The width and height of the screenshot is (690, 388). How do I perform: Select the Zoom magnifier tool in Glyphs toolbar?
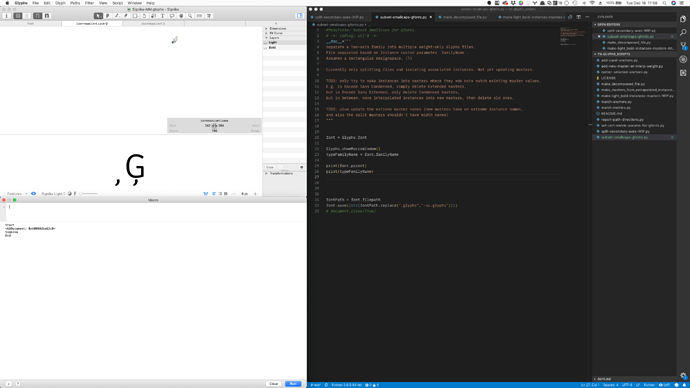pyautogui.click(x=190, y=16)
